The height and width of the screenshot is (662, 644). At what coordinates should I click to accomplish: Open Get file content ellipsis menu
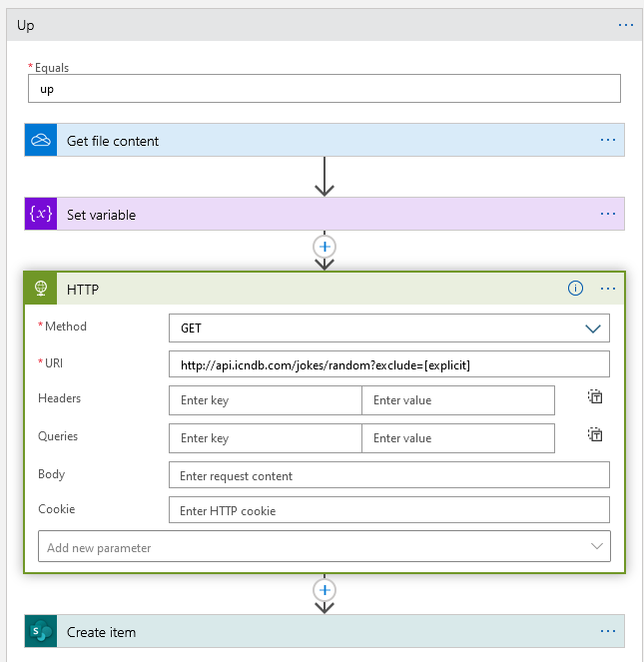(x=608, y=141)
